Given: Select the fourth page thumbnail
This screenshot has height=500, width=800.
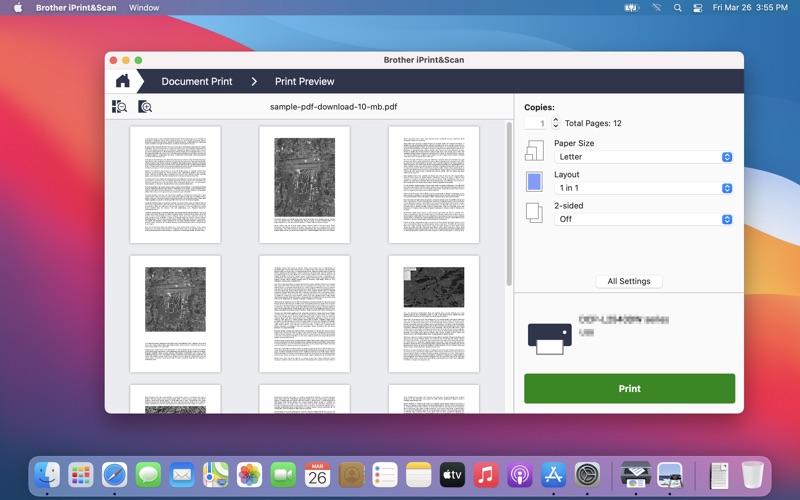Looking at the screenshot, I should [x=176, y=314].
